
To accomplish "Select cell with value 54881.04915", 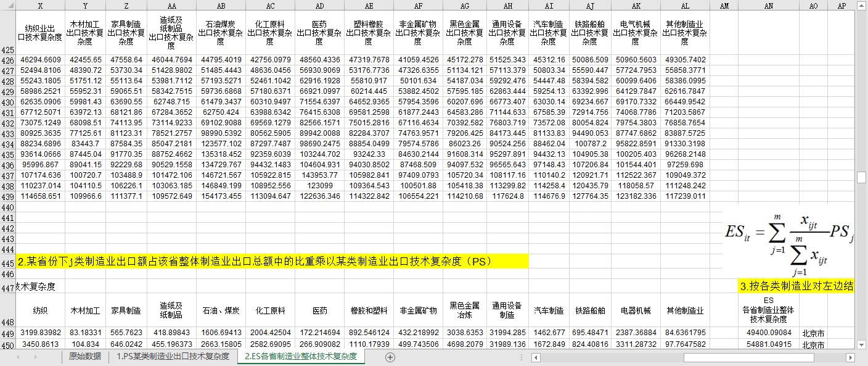I will pyautogui.click(x=768, y=344).
